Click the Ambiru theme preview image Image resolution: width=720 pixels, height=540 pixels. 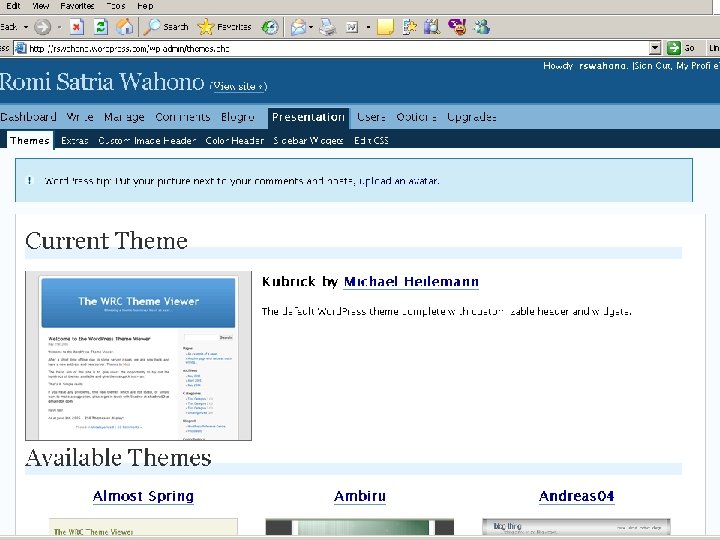click(x=360, y=527)
